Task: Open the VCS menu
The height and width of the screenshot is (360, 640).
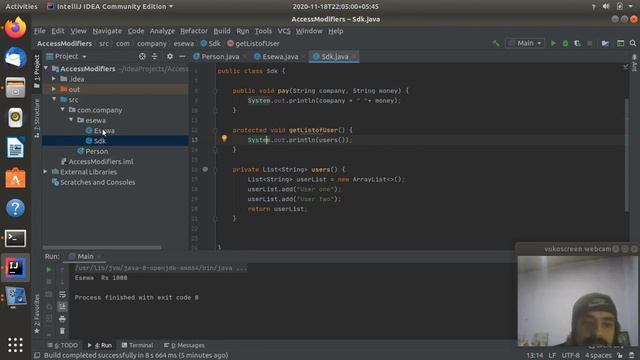Action: click(284, 31)
